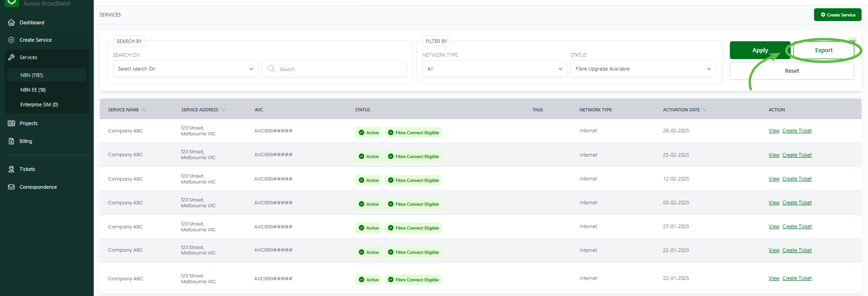Click the Services wrench icon
This screenshot has width=868, height=296.
coord(11,57)
